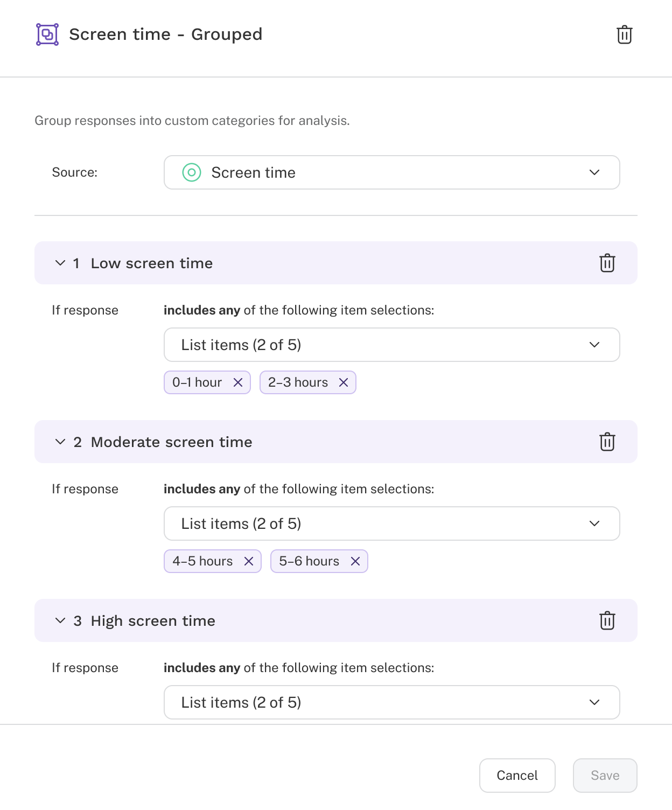Open List items dropdown under High screen time
The image size is (672, 810).
(x=392, y=702)
